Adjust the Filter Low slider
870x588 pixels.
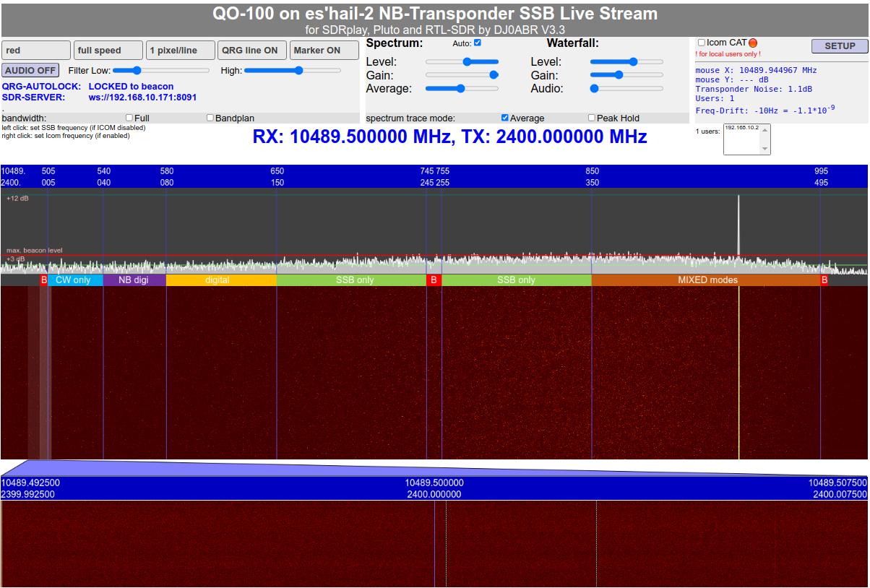137,70
